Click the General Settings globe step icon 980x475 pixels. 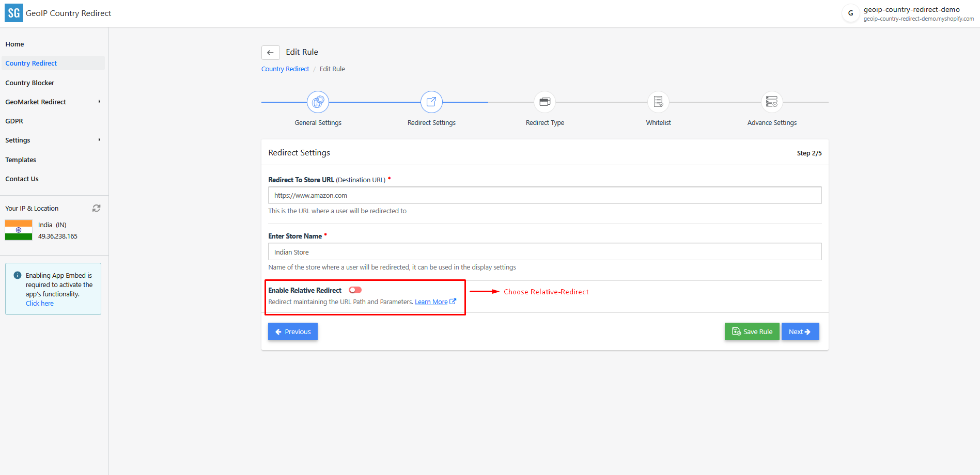click(318, 102)
